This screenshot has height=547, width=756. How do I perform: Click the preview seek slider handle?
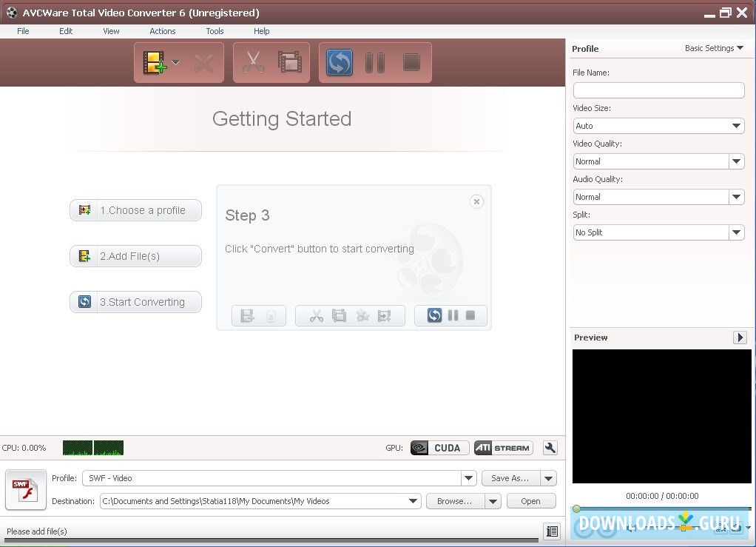point(576,509)
